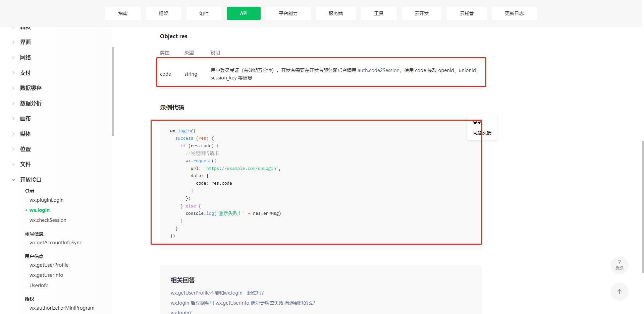Click the 复制 copy option on the code block
The image size is (644, 314).
point(476,122)
